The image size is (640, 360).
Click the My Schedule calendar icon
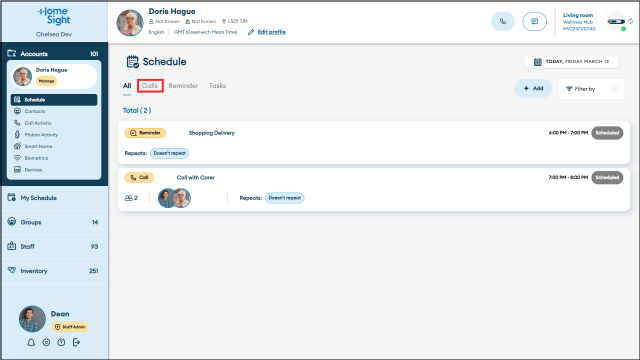pos(11,198)
